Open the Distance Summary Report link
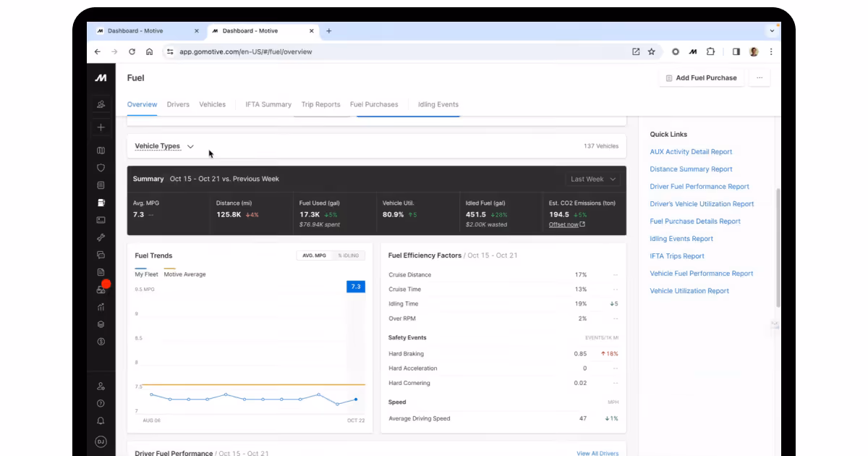 tap(691, 169)
